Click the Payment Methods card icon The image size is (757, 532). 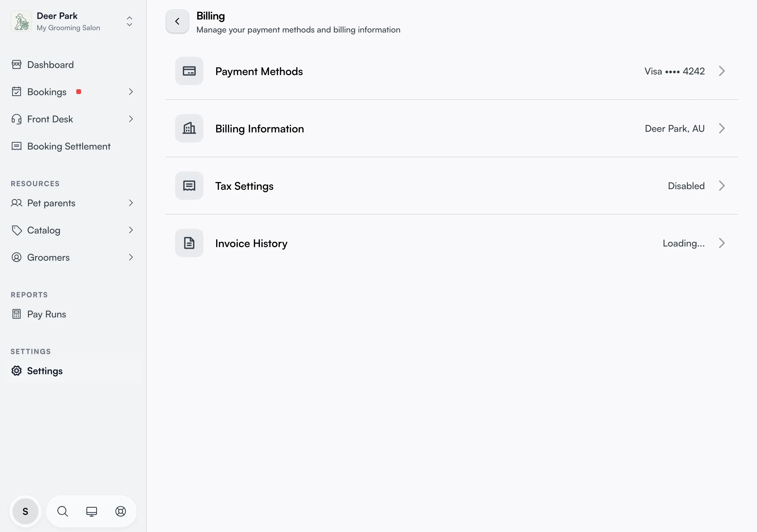[x=189, y=71]
